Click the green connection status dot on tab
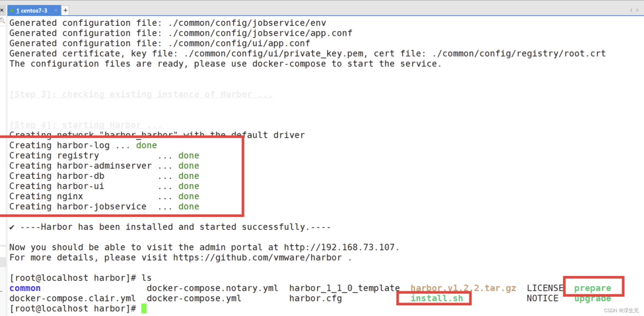Image resolution: width=644 pixels, height=316 pixels. click(12, 11)
